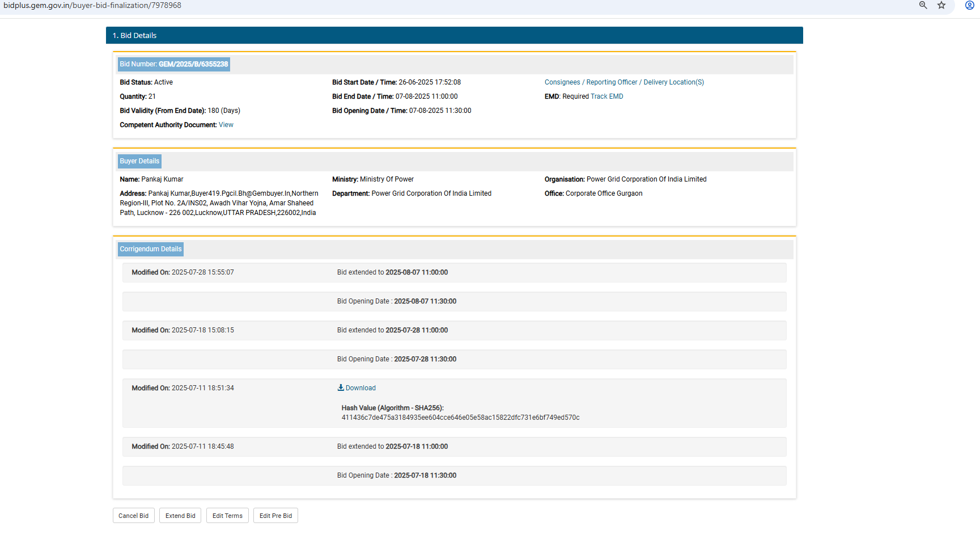Select the Edit Pre Bid button
The height and width of the screenshot is (548, 980).
(275, 516)
